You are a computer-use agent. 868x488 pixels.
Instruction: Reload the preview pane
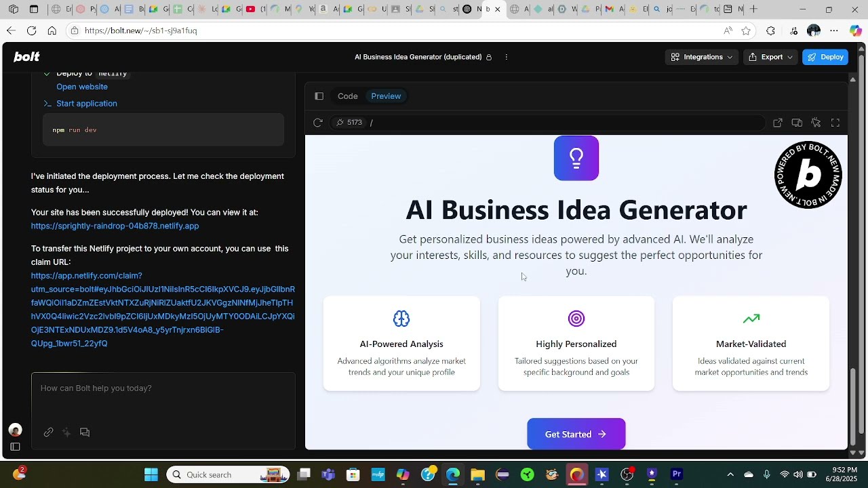[x=317, y=123]
